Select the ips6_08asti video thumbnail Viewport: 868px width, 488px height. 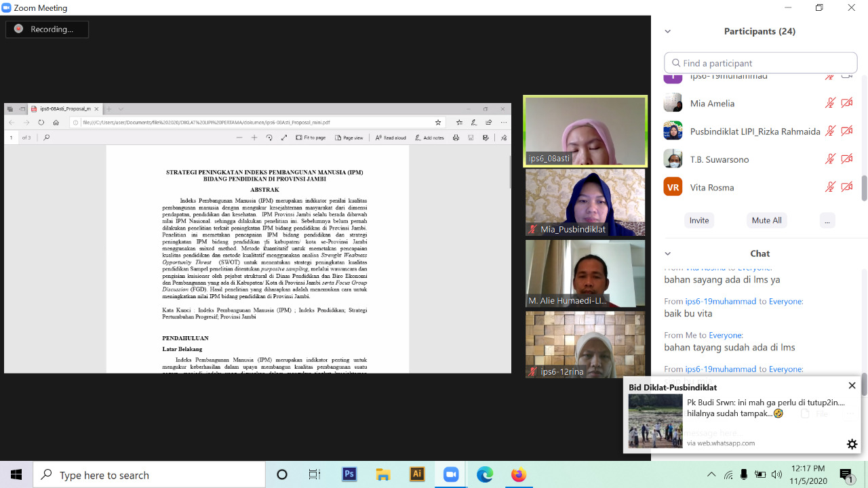click(585, 130)
